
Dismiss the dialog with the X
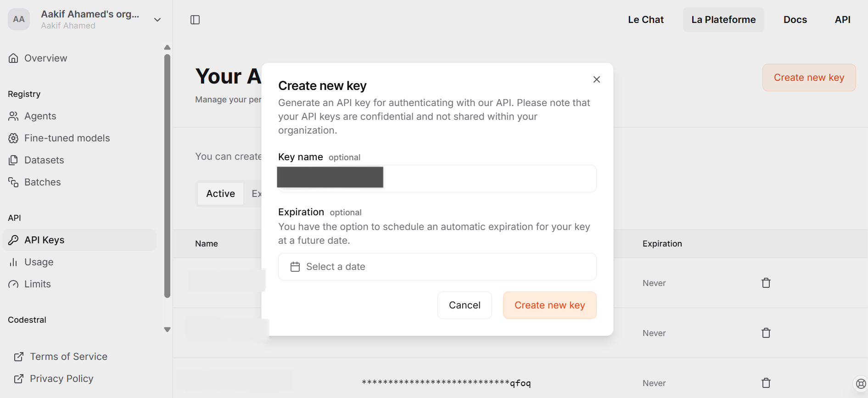click(596, 79)
